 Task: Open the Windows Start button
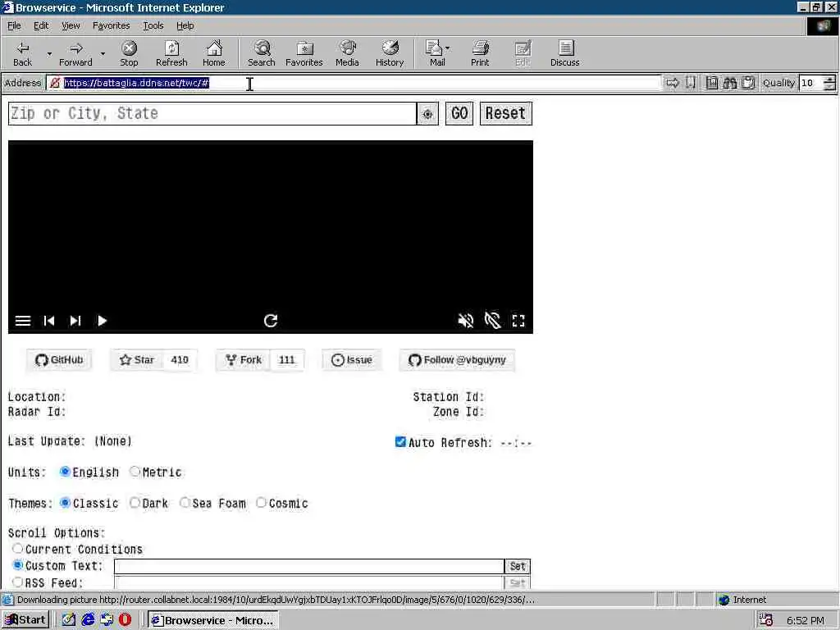25,620
